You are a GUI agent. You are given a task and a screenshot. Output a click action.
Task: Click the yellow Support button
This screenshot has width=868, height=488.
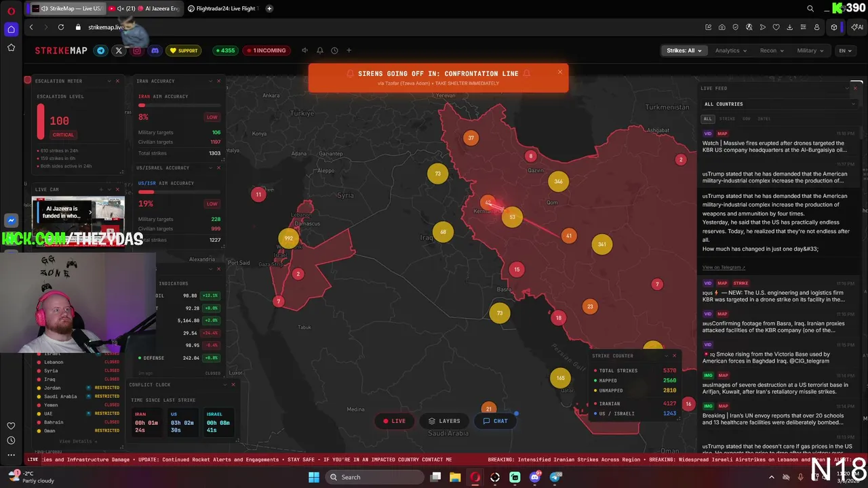click(x=184, y=50)
